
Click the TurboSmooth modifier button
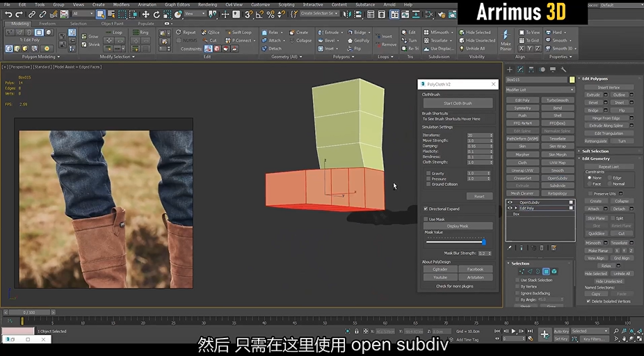point(557,100)
